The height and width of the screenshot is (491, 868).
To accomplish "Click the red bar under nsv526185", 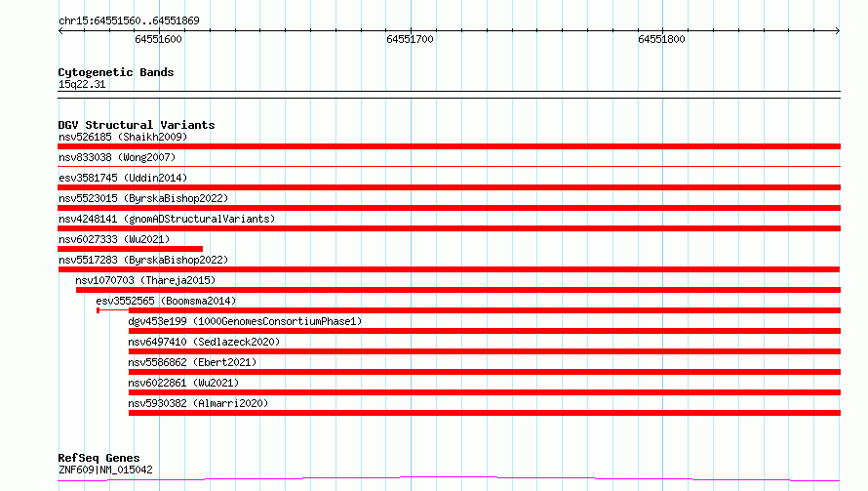I will pyautogui.click(x=449, y=146).
